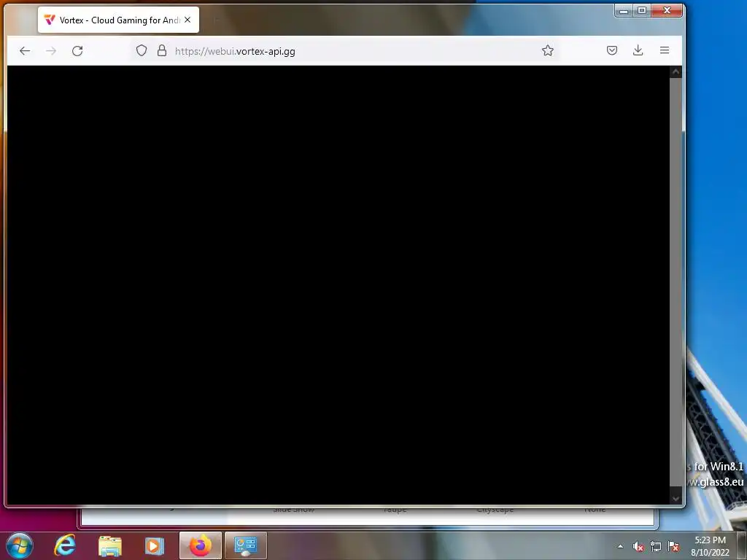
Task: Select the Vortex - Cloud Gaming tab
Action: [x=118, y=20]
